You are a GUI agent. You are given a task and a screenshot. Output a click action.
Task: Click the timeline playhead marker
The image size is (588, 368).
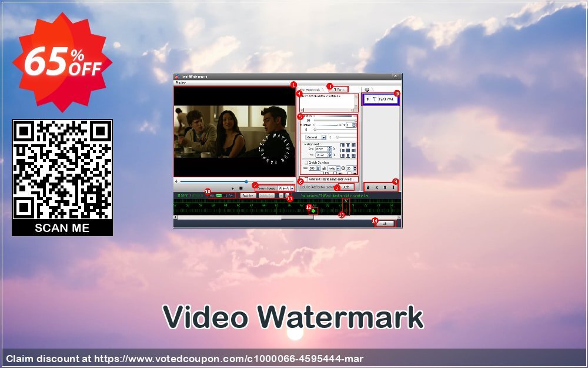346,206
